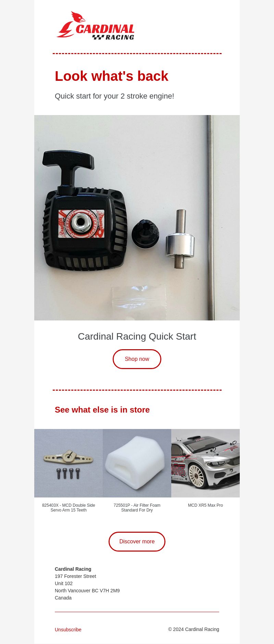Open the Double Side Servo Arm thumbnail

[x=68, y=463]
